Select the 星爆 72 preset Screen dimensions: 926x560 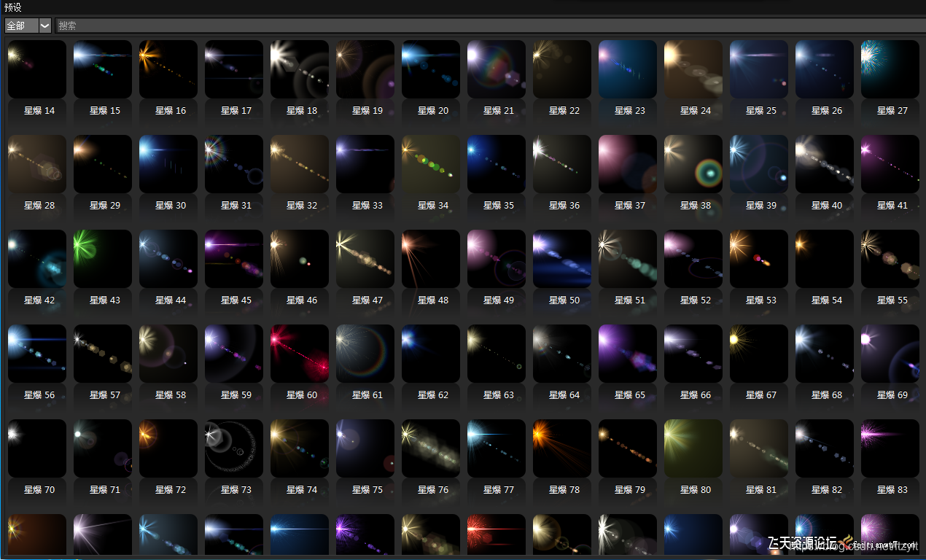[x=168, y=448]
